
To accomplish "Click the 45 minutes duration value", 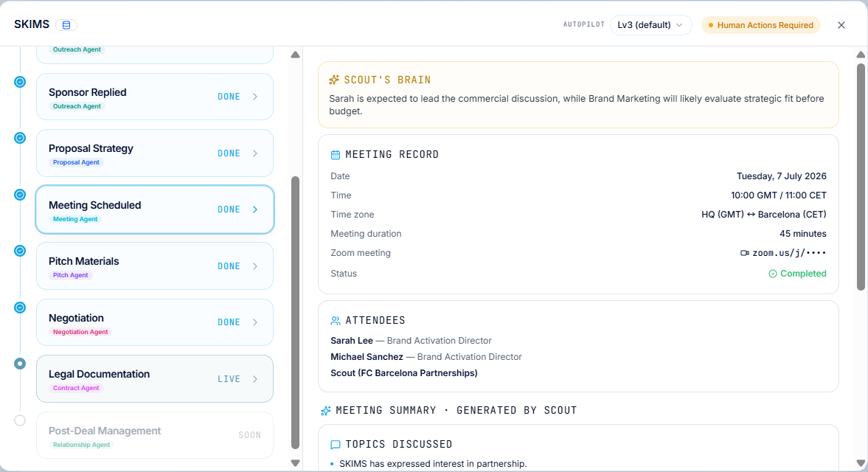I will click(802, 234).
